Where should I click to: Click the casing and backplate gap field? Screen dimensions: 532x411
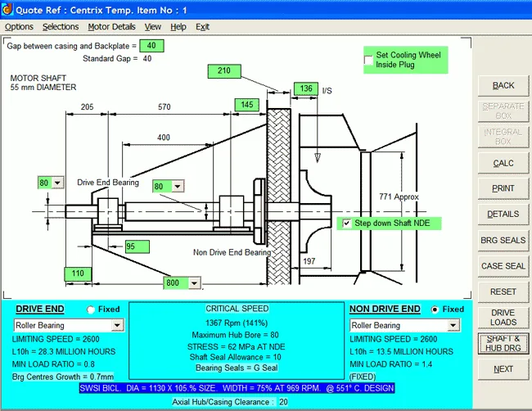click(x=151, y=46)
